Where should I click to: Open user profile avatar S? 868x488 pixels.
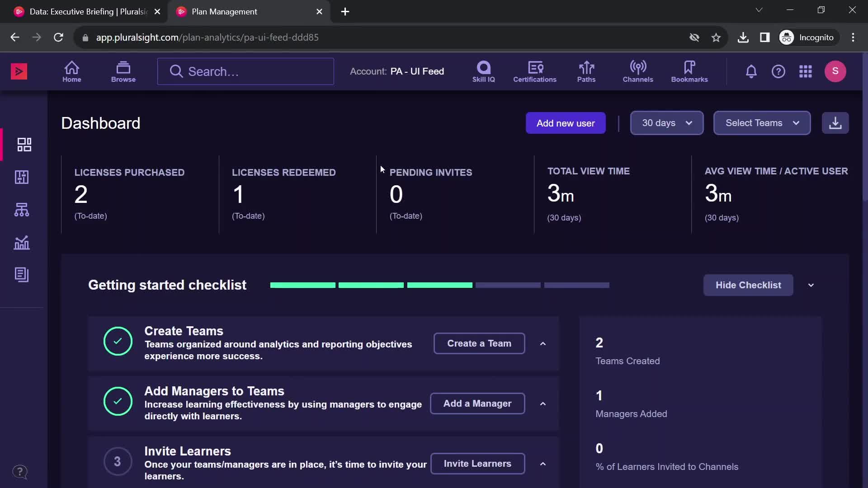pyautogui.click(x=835, y=71)
